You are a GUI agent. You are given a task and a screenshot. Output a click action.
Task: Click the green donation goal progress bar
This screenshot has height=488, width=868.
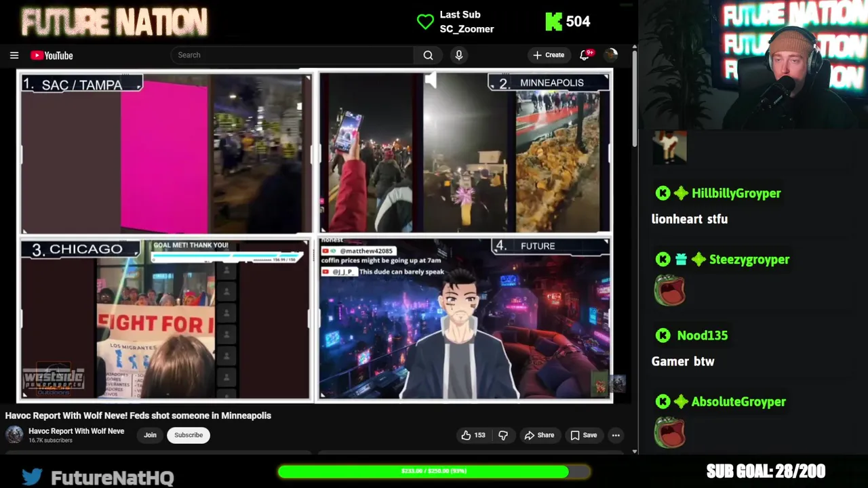tap(434, 471)
